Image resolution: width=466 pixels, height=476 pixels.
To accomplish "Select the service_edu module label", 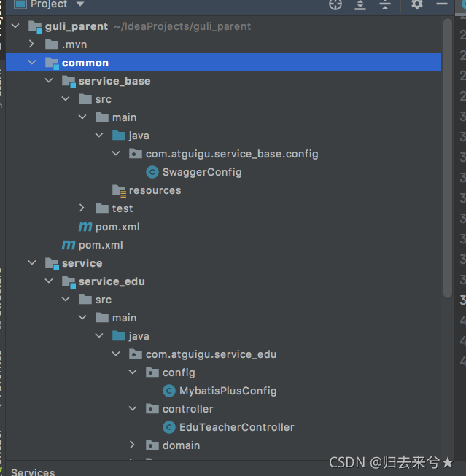I will tap(112, 281).
